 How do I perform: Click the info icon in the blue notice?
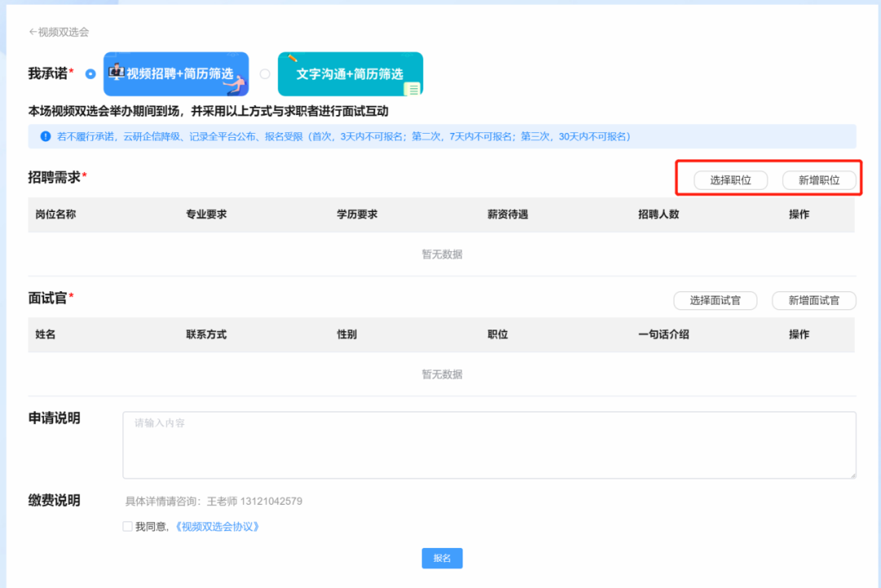click(x=46, y=136)
